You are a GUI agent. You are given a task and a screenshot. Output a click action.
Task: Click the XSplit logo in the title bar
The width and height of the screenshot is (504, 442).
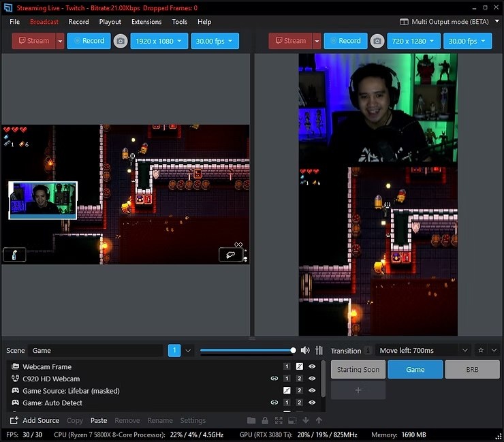tap(7, 7)
